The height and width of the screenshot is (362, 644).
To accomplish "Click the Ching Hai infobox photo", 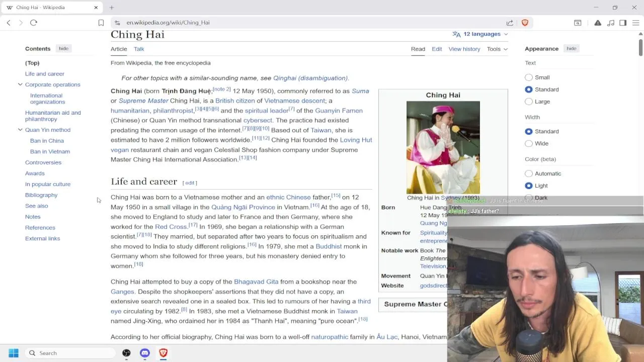I will pos(443,147).
